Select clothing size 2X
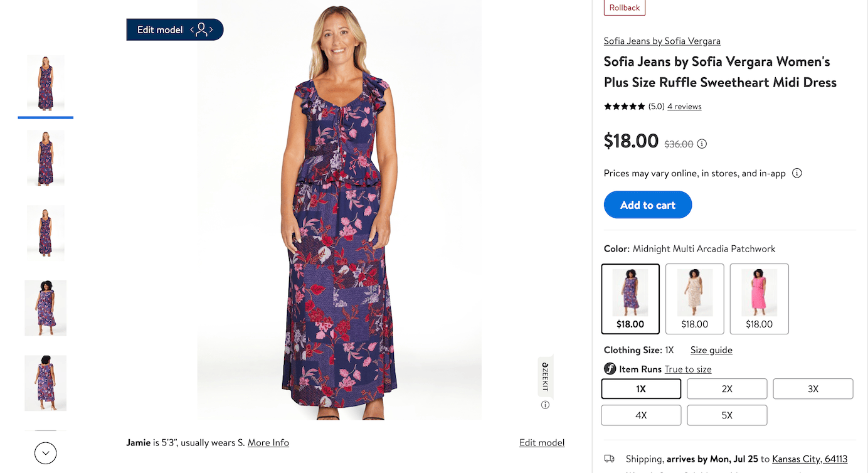Image resolution: width=868 pixels, height=473 pixels. (727, 388)
